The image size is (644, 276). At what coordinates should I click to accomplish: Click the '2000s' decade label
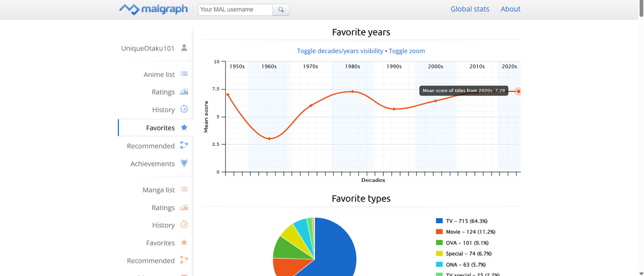(x=436, y=66)
